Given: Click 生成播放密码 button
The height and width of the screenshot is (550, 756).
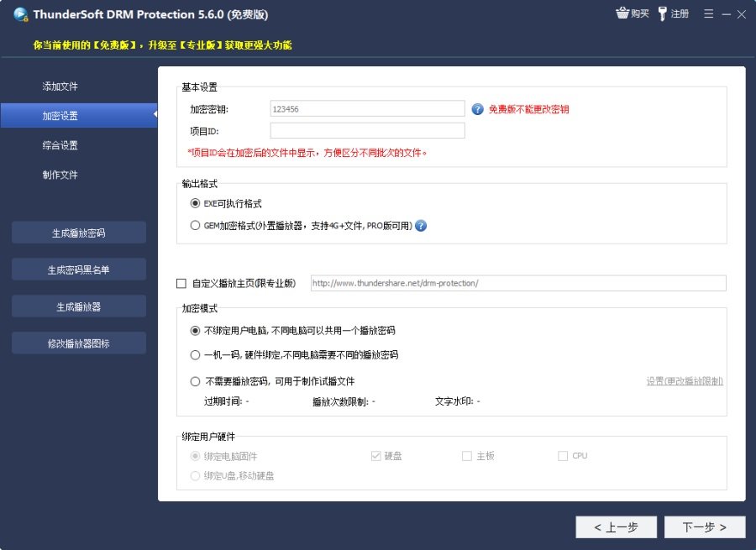Looking at the screenshot, I should (79, 233).
